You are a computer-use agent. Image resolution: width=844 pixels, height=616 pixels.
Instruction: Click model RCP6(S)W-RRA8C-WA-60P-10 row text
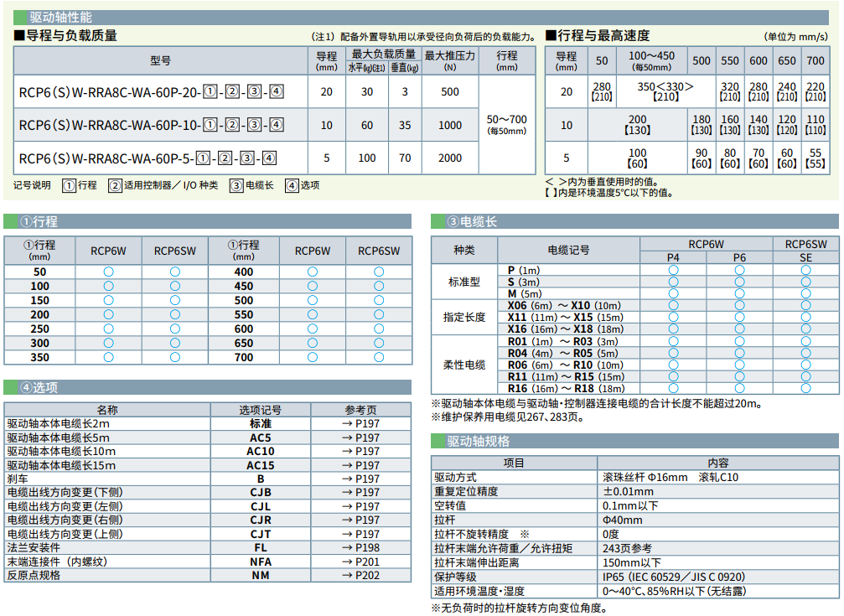point(151,126)
